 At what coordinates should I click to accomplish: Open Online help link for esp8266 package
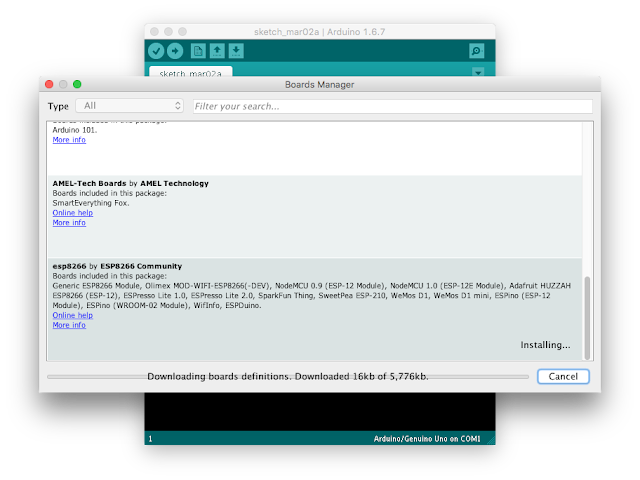point(73,315)
